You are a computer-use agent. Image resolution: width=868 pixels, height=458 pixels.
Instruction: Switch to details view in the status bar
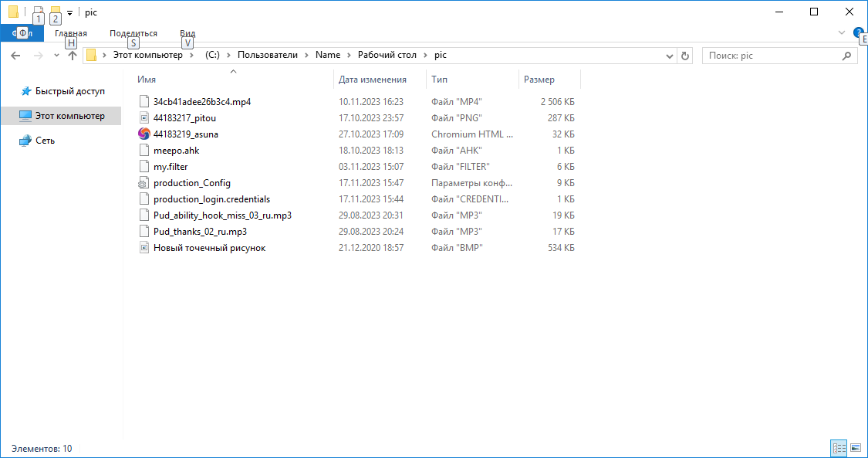(x=839, y=448)
